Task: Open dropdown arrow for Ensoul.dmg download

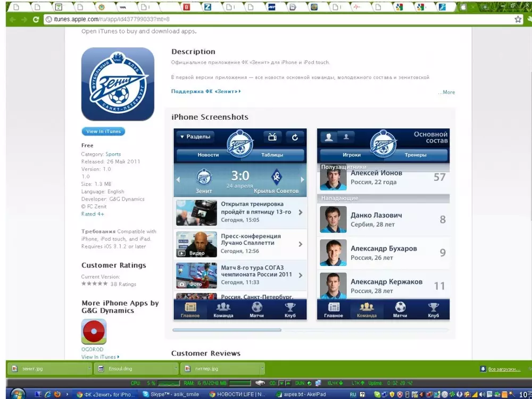Action: [176, 368]
